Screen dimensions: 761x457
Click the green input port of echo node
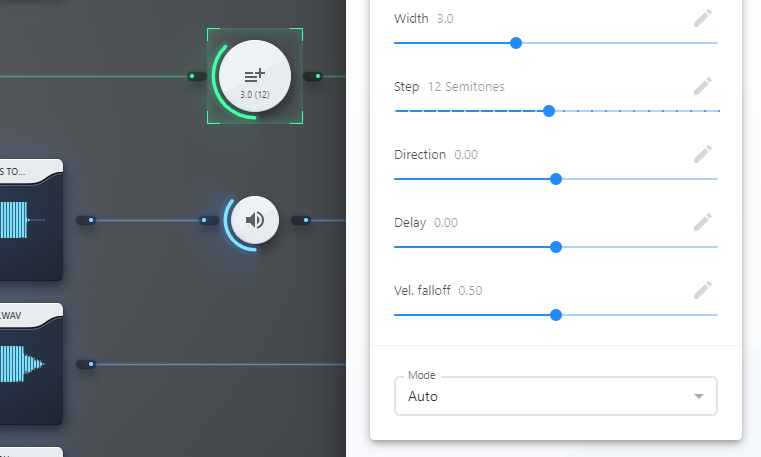point(196,76)
